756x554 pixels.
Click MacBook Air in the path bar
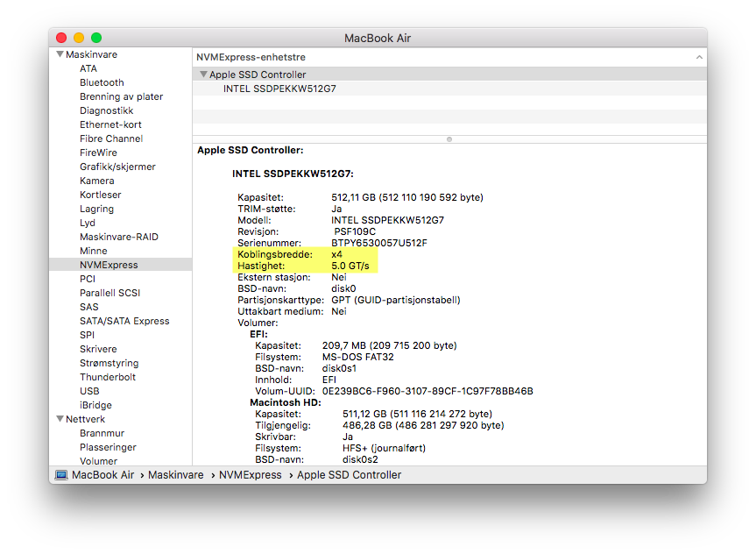(102, 475)
